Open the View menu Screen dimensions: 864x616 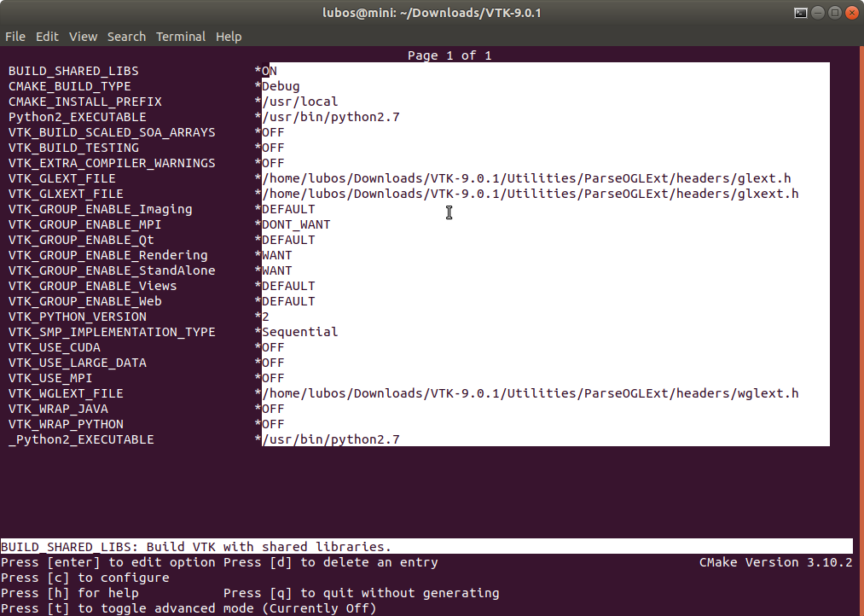[x=84, y=37]
